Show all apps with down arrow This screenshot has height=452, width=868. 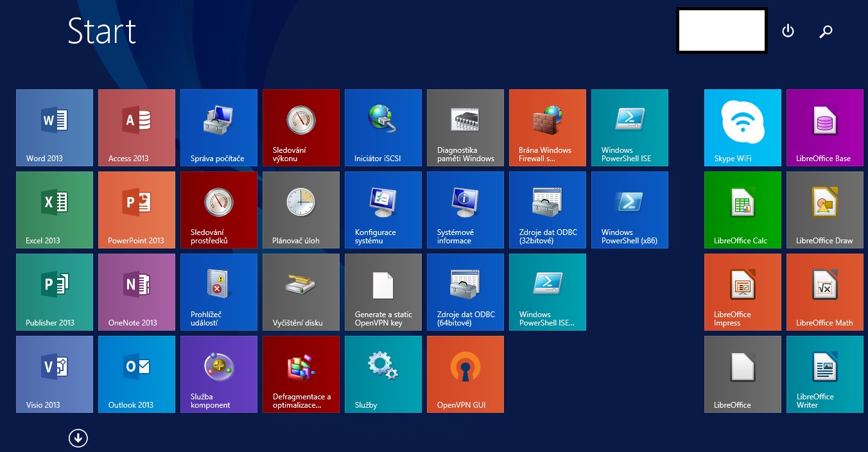pyautogui.click(x=78, y=438)
